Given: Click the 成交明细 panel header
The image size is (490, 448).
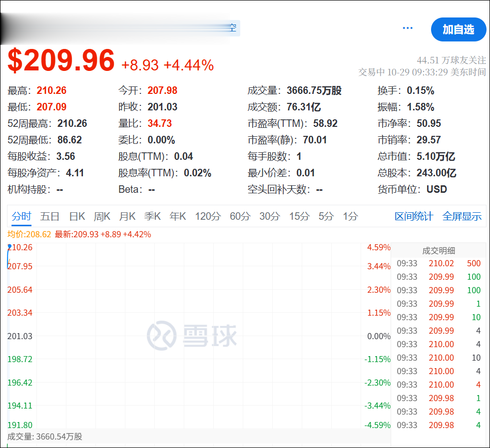Looking at the screenshot, I should tap(439, 251).
